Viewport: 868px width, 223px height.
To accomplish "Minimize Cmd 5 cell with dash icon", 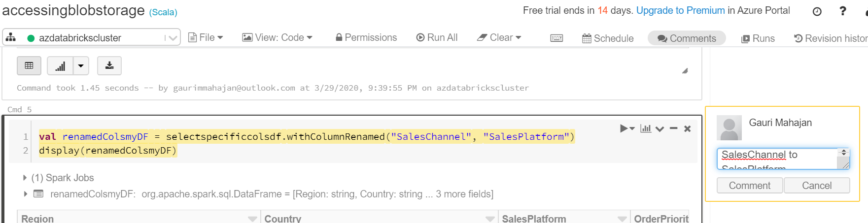I will click(674, 128).
